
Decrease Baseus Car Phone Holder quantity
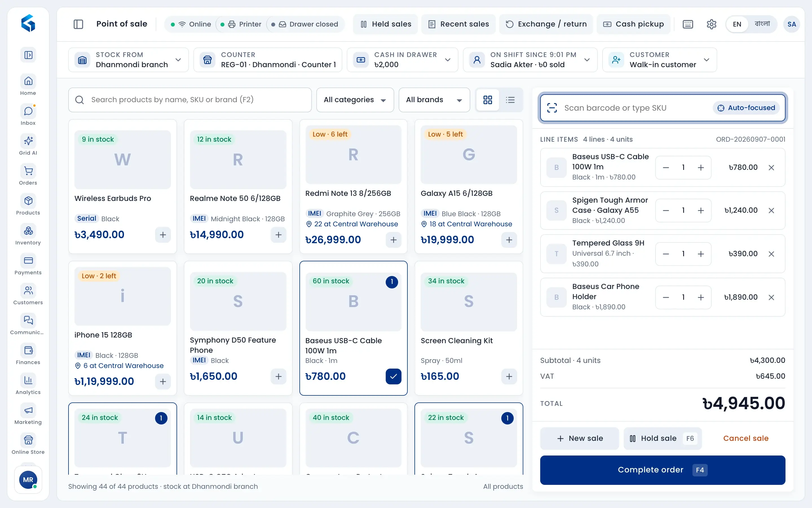[666, 297]
